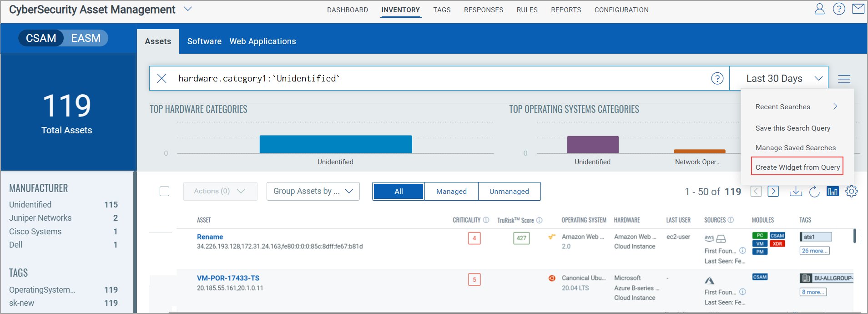Open the VM-POR-17433-TS asset link
Image resolution: width=868 pixels, height=314 pixels.
228,278
